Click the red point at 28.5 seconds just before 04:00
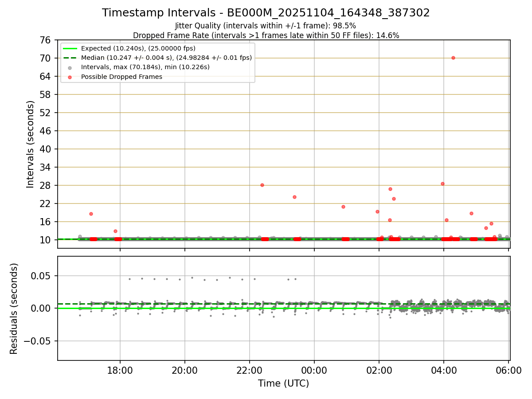 point(442,184)
